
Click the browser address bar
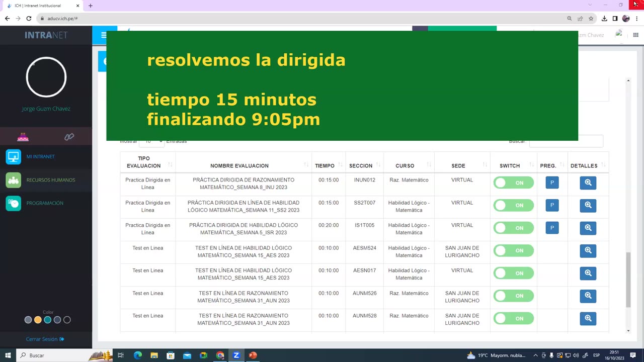[302, 19]
